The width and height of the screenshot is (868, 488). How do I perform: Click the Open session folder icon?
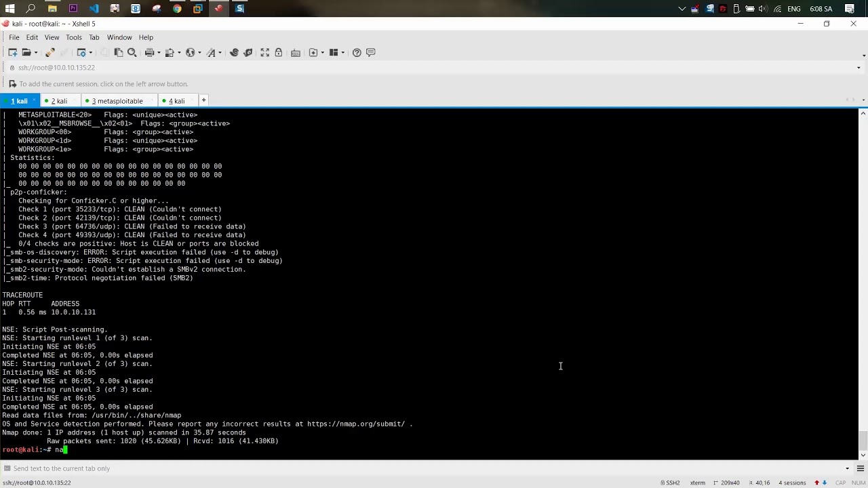[x=26, y=52]
